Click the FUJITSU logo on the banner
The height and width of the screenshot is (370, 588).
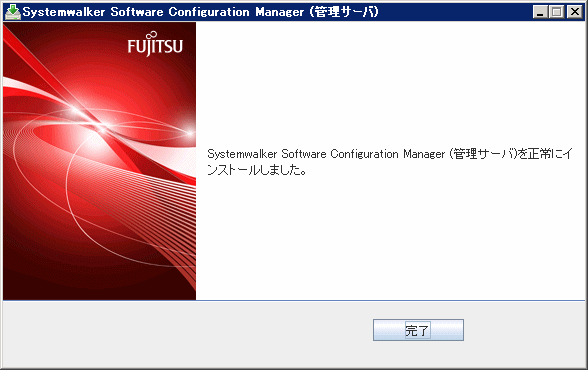[155, 44]
